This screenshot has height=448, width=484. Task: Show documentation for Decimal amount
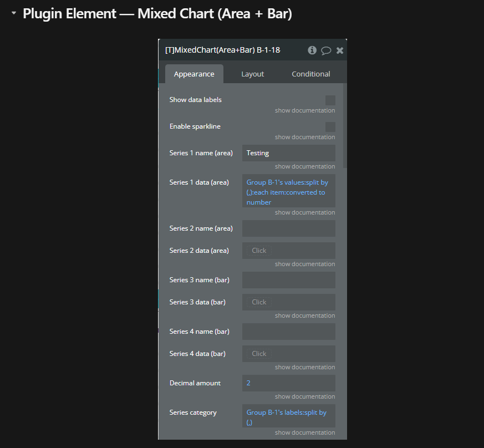click(304, 396)
